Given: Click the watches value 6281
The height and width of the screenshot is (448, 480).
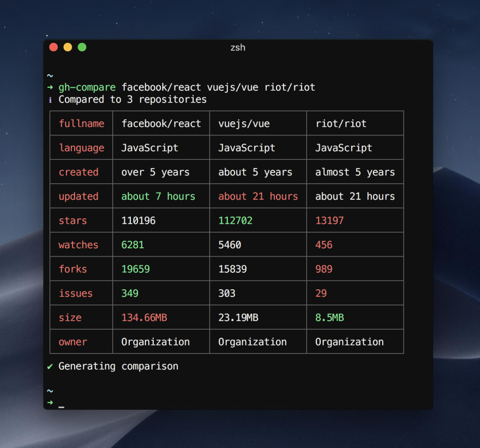Looking at the screenshot, I should tap(133, 244).
